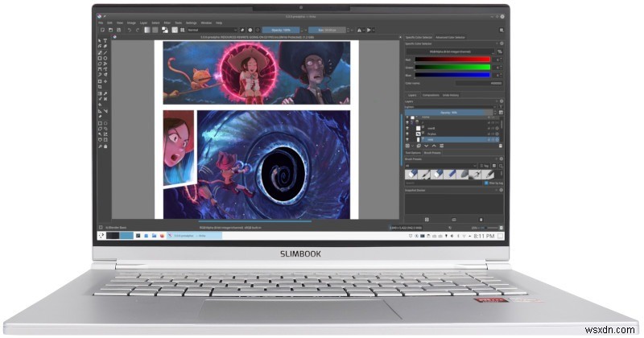The width and height of the screenshot is (644, 338).
Task: Select the Fill bucket tool
Action: click(x=100, y=105)
